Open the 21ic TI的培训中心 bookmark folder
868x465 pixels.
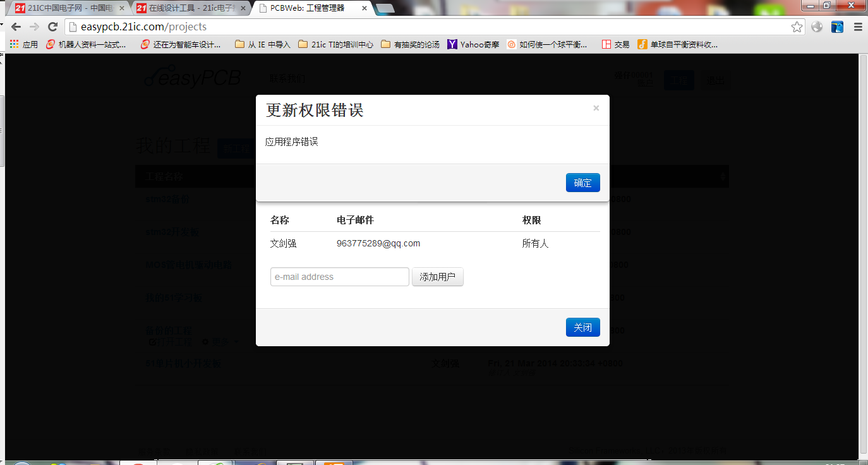(x=335, y=45)
